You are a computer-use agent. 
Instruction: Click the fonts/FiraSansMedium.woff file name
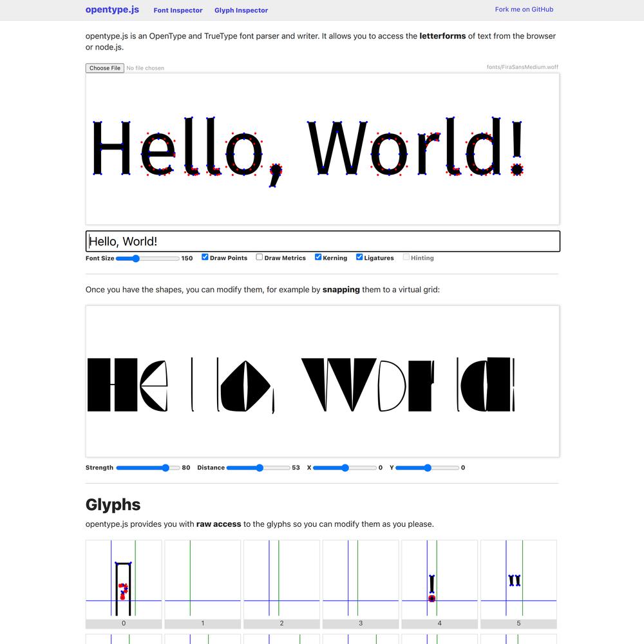[522, 67]
